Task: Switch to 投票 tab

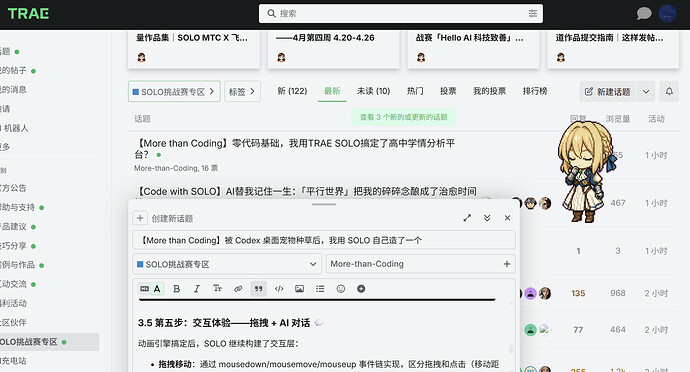Action: [x=448, y=91]
